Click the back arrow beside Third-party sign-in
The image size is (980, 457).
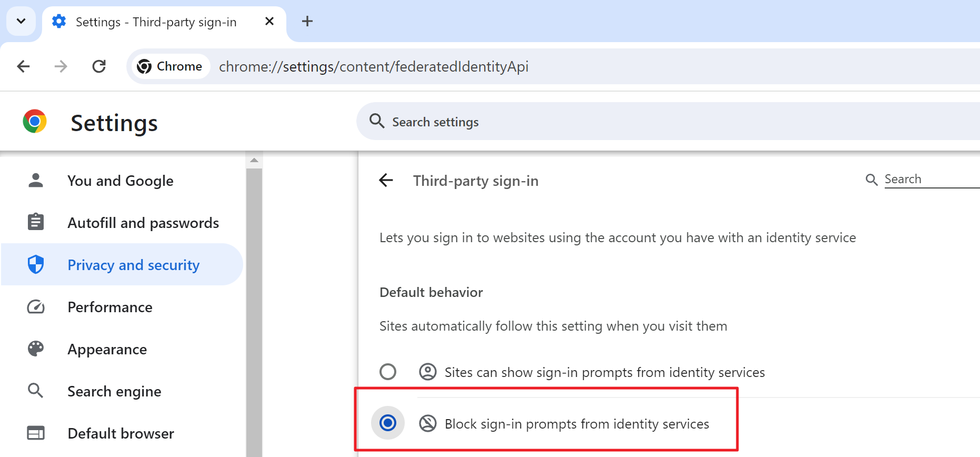(386, 180)
